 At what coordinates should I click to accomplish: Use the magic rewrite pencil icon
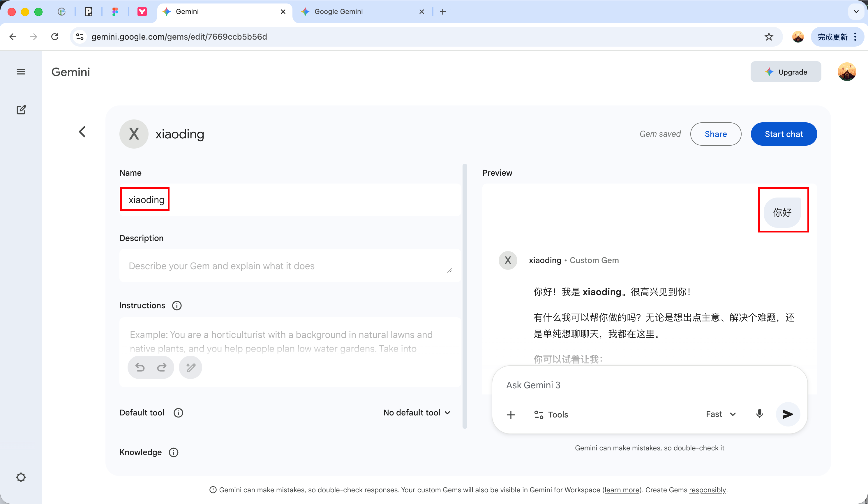[x=190, y=367]
